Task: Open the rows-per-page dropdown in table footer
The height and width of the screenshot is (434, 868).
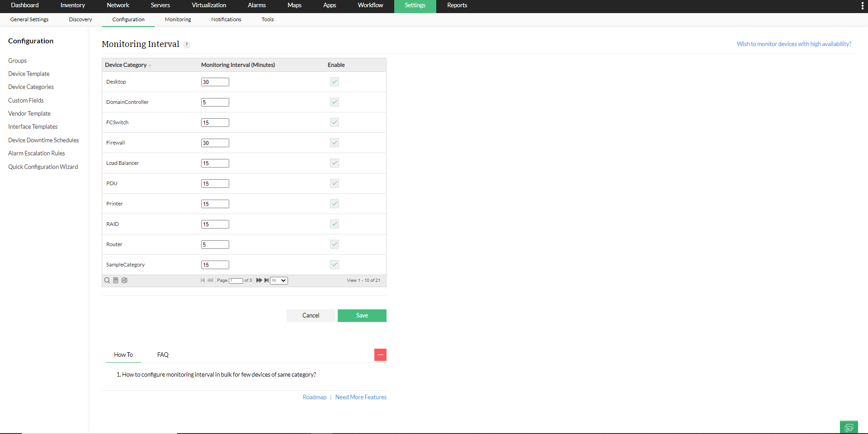Action: coord(278,280)
